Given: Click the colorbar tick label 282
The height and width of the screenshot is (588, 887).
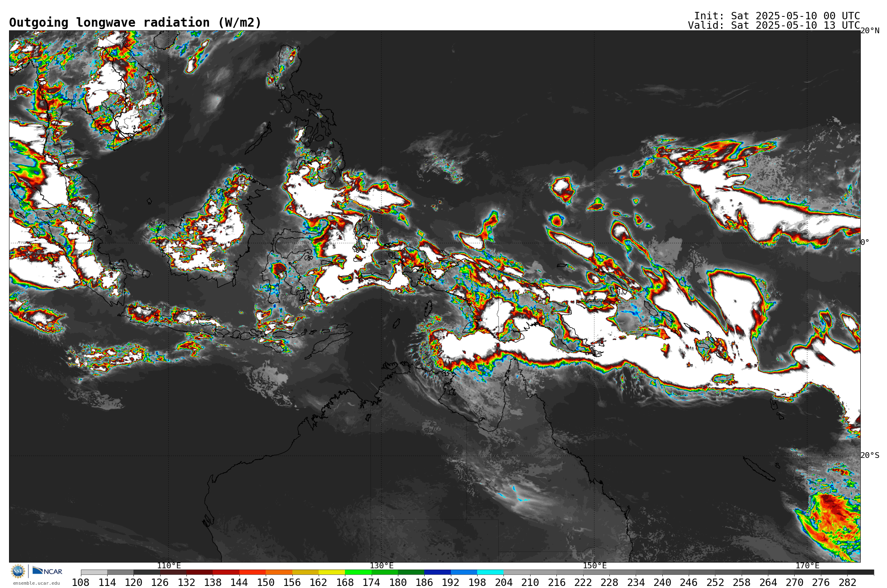Looking at the screenshot, I should (x=847, y=582).
